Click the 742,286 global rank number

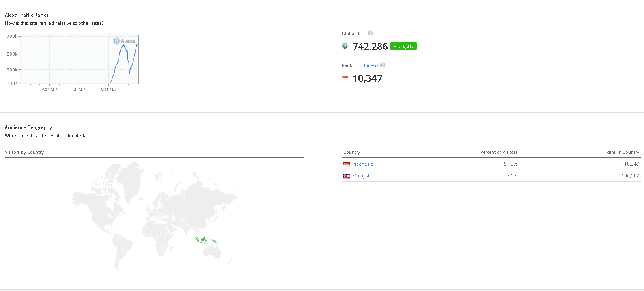pos(370,47)
